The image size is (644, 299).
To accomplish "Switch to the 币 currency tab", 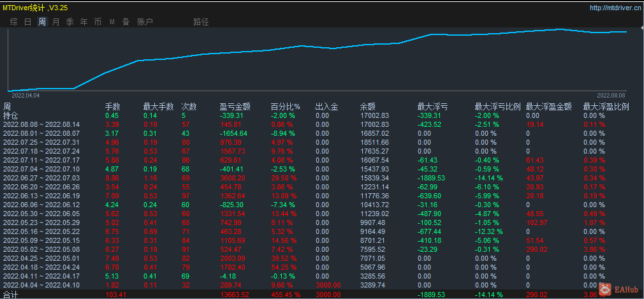I will click(x=98, y=22).
